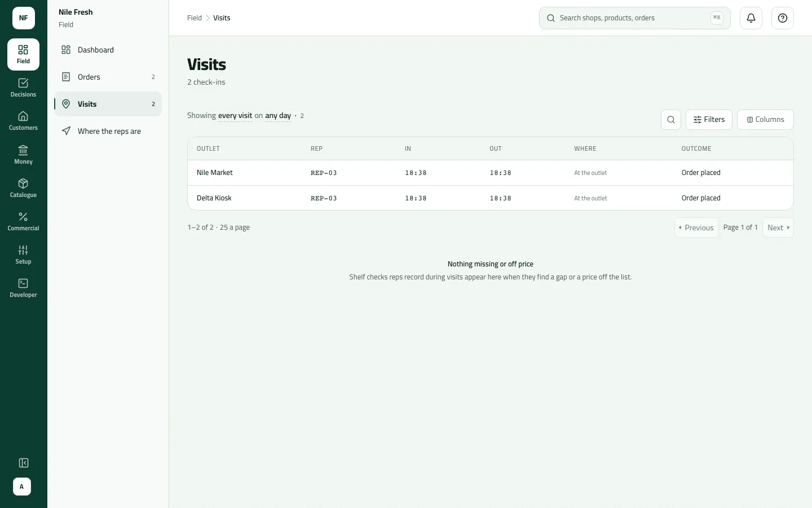Viewport: 812px width, 508px height.
Task: Focus the search shops, products, orders field
Action: (635, 18)
